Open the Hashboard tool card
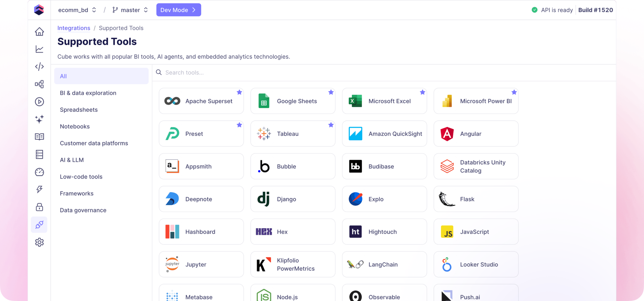 pos(201,232)
